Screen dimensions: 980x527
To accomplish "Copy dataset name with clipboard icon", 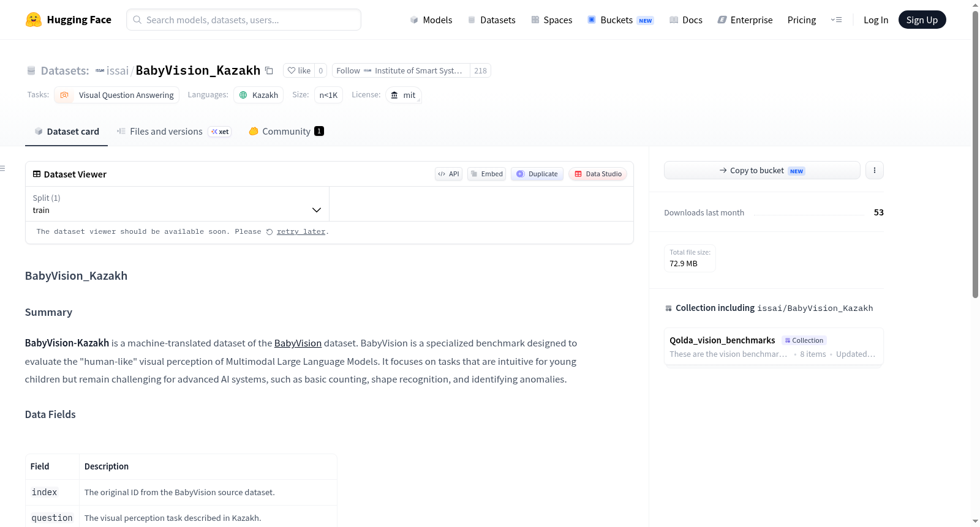I will pos(269,70).
